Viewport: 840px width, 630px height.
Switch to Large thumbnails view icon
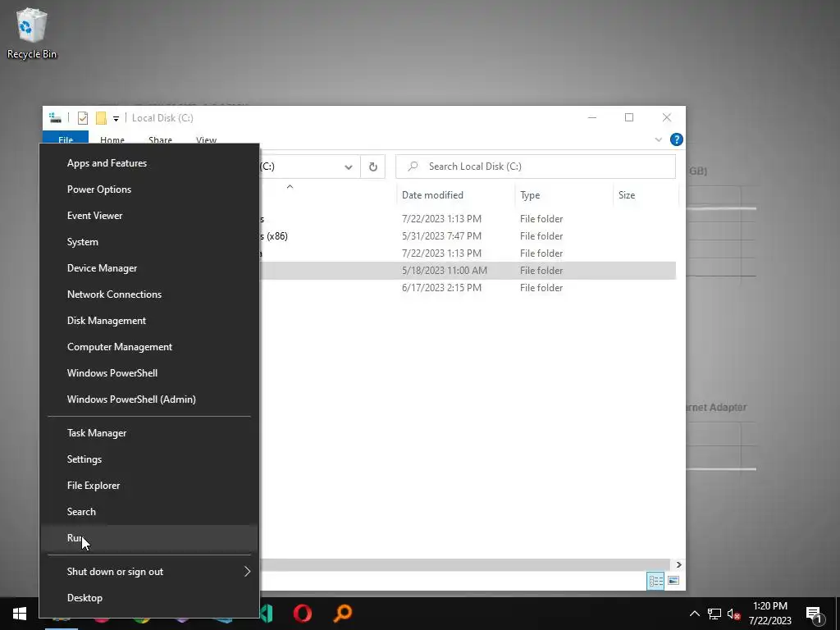[x=673, y=581]
